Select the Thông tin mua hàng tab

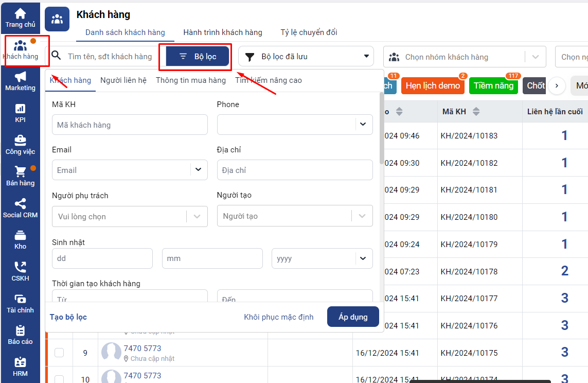tap(190, 80)
